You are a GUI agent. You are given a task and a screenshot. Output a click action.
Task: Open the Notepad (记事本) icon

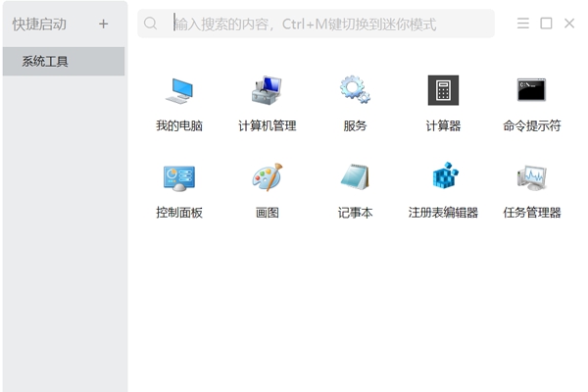[355, 177]
